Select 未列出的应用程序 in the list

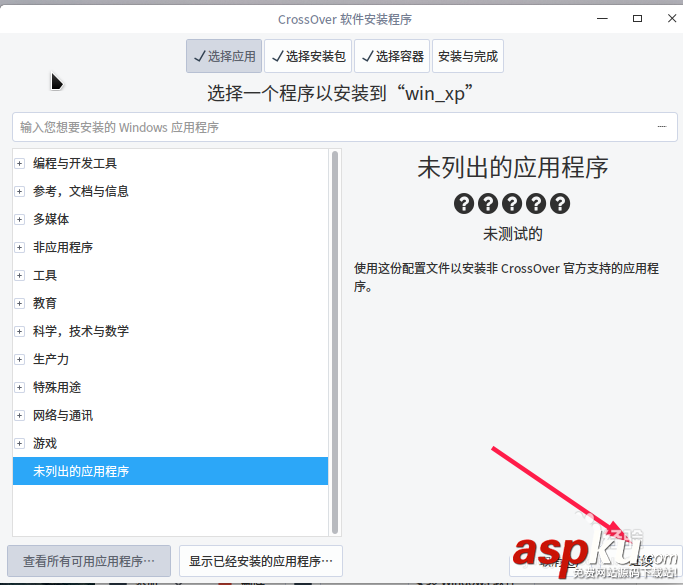(170, 471)
